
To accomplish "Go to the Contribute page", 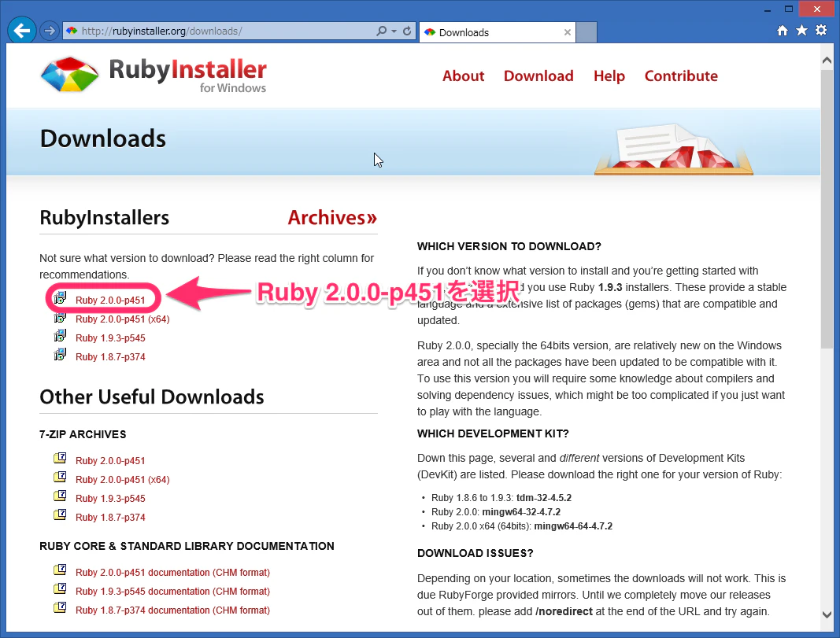I will coord(681,76).
